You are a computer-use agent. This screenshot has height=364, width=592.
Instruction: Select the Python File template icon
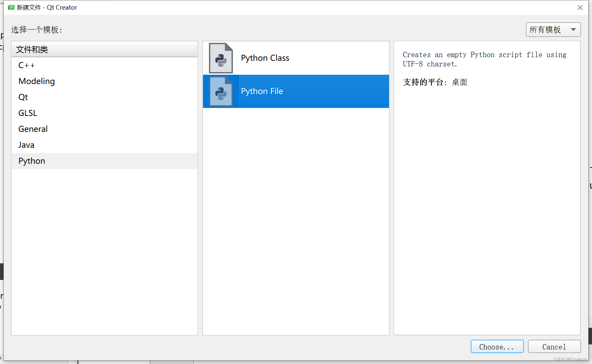click(221, 91)
